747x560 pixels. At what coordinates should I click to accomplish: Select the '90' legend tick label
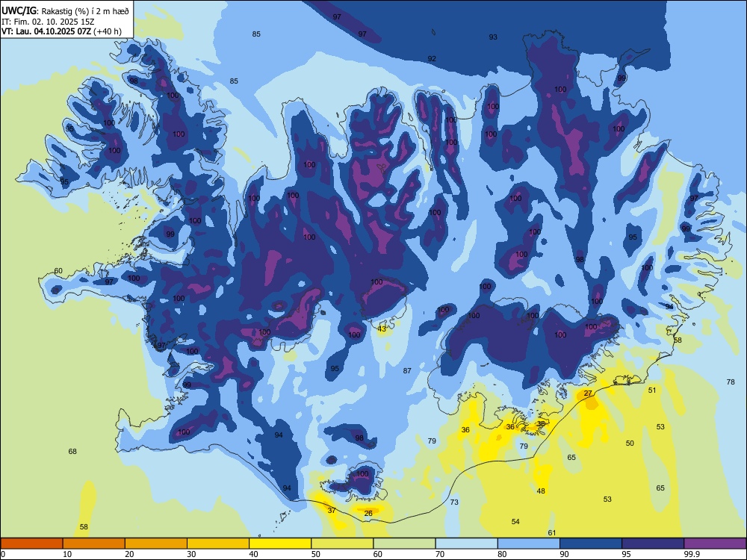point(564,554)
